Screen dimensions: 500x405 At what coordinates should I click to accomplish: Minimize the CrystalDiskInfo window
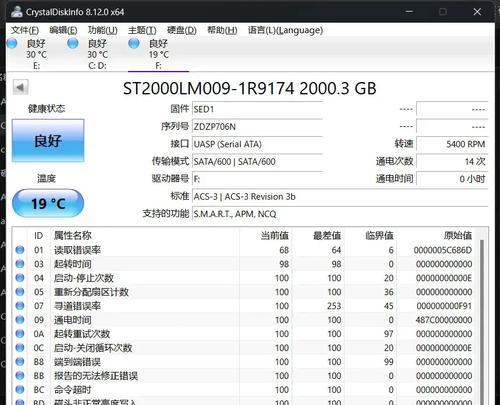(x=409, y=12)
